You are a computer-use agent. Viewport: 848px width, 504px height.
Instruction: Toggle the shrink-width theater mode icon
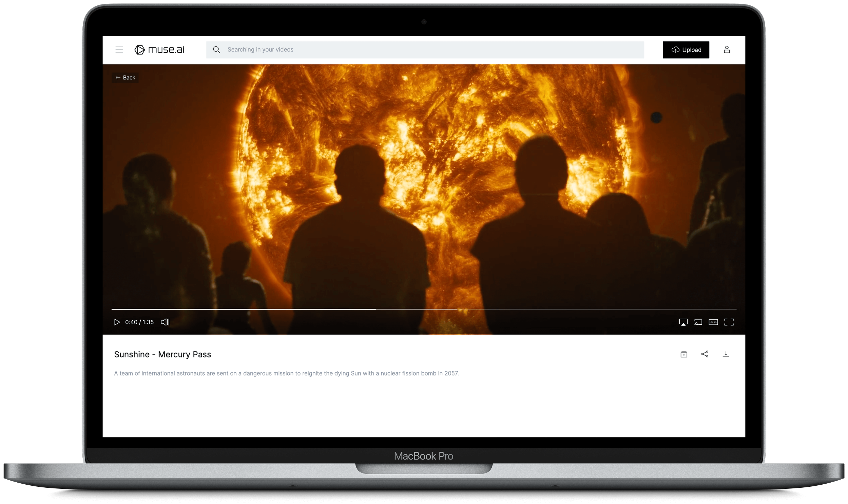713,322
